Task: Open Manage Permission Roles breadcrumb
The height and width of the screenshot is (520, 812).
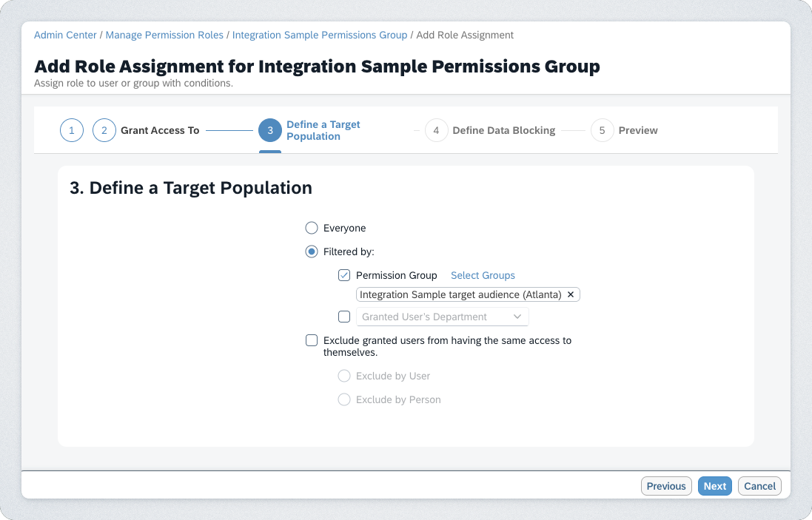Action: tap(164, 35)
